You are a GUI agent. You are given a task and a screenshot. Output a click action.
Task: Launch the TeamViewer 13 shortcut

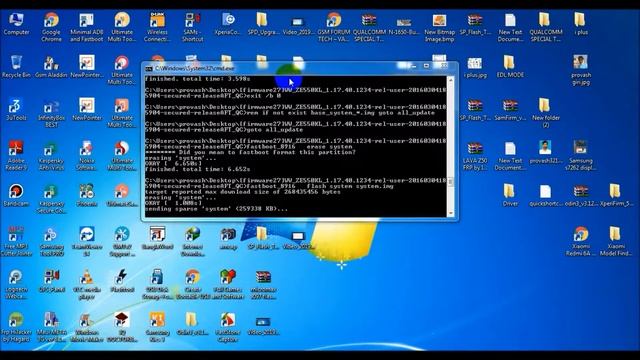[x=87, y=241]
